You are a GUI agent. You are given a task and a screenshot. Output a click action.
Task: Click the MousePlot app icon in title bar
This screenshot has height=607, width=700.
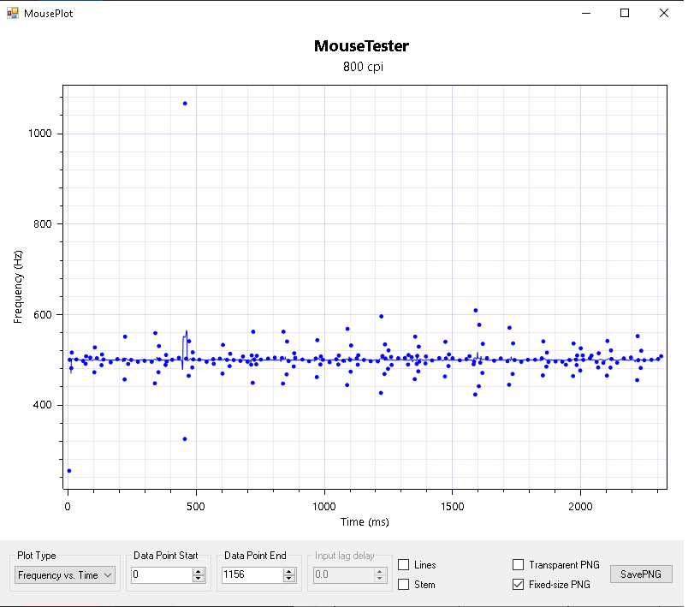point(12,14)
